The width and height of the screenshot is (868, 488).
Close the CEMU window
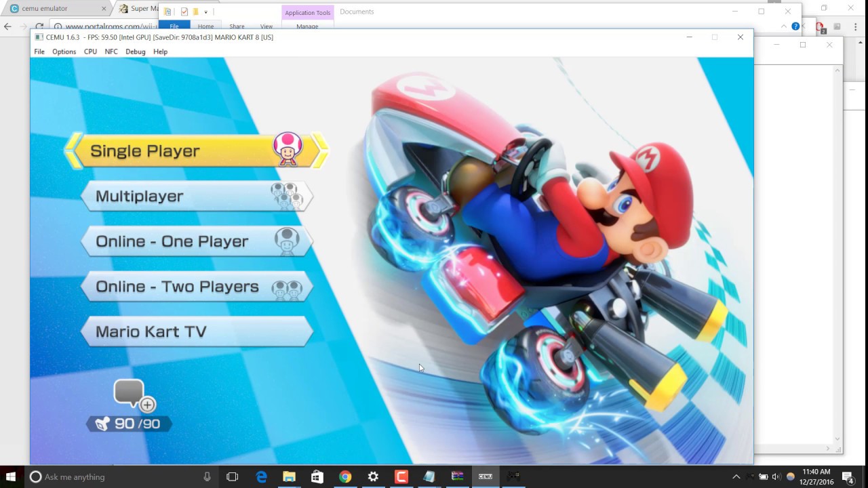pyautogui.click(x=740, y=37)
